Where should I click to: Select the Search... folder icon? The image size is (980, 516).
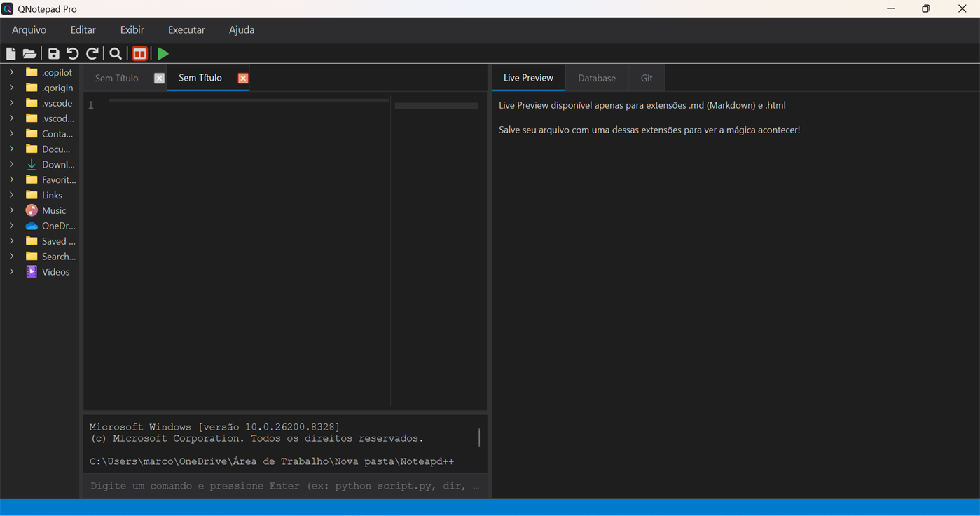(x=32, y=257)
